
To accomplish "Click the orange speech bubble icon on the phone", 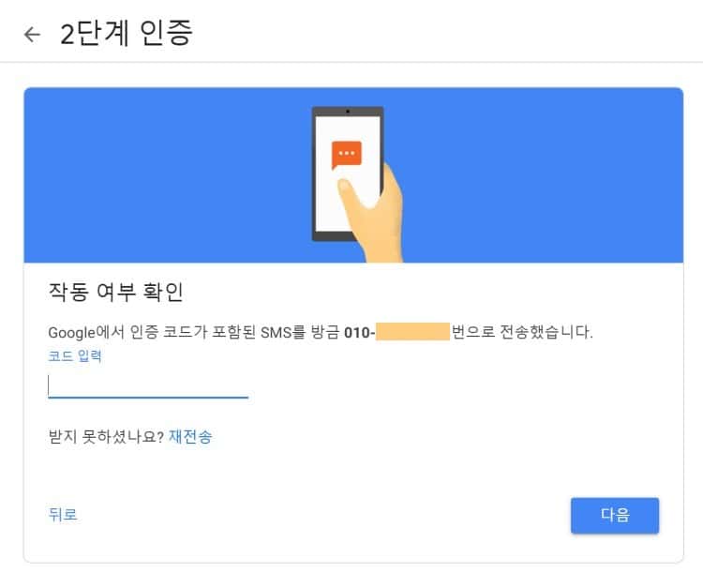I will click(346, 155).
